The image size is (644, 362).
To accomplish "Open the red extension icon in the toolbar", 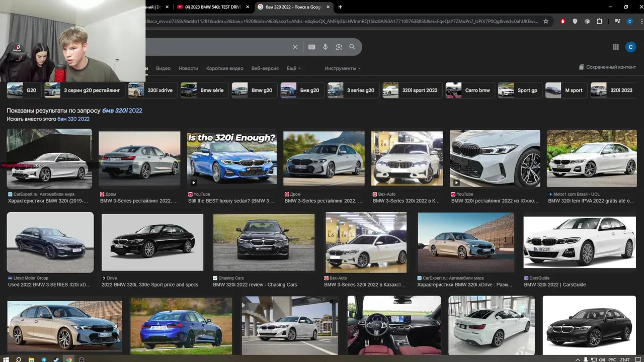I will [x=563, y=21].
